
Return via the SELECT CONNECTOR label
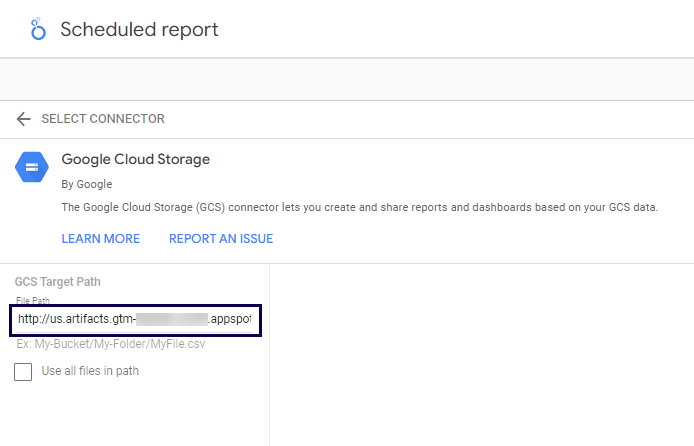tap(103, 119)
